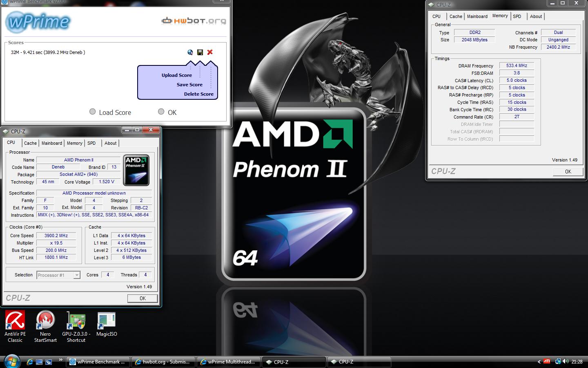Open the Cache tab in left CPU-Z window

point(30,143)
